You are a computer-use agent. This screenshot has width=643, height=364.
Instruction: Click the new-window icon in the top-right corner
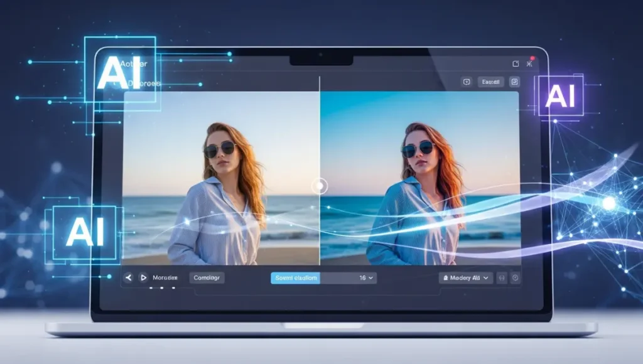point(516,63)
